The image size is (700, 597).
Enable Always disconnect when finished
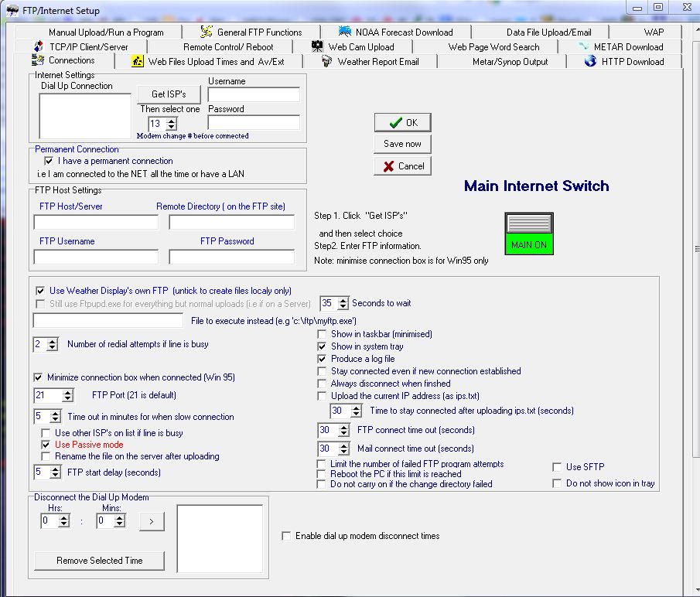pos(322,384)
